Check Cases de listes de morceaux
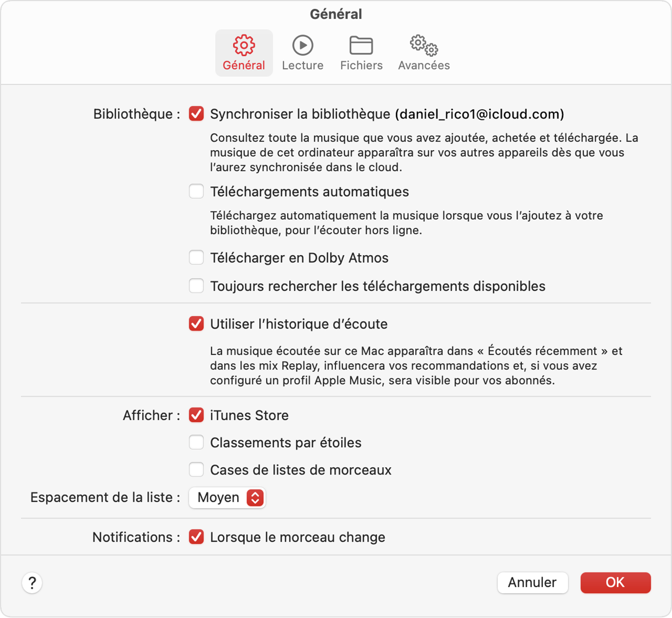 click(x=196, y=469)
